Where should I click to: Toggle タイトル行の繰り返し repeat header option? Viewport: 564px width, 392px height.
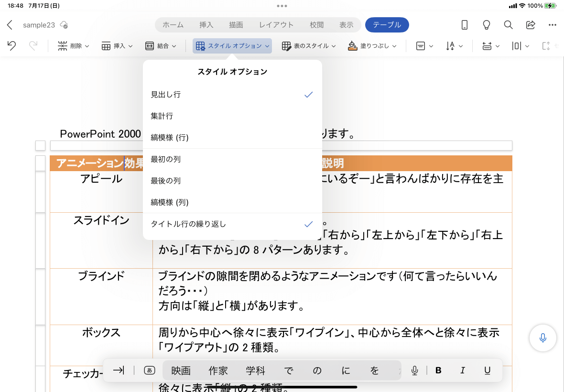click(x=232, y=224)
